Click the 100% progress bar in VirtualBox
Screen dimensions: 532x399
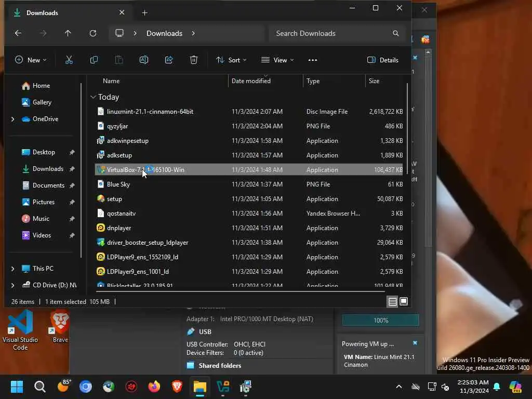pos(381,320)
